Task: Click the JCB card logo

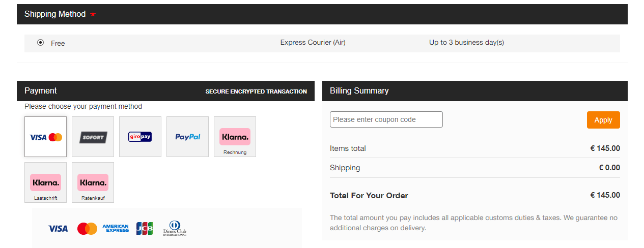Action: (x=145, y=229)
